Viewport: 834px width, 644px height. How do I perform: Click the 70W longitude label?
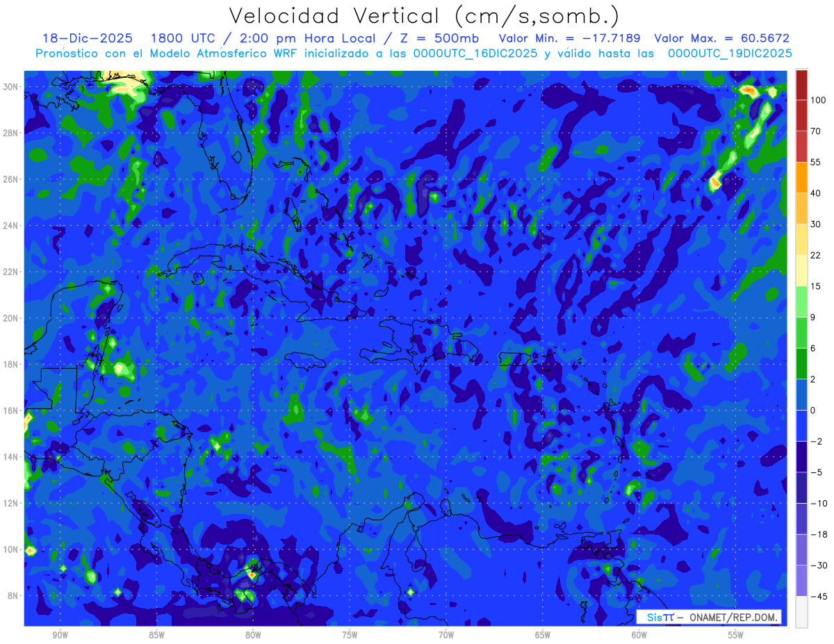click(x=446, y=635)
